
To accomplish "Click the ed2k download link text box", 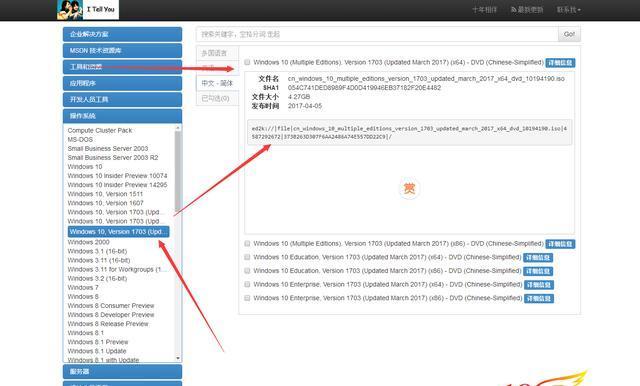I will coord(409,132).
